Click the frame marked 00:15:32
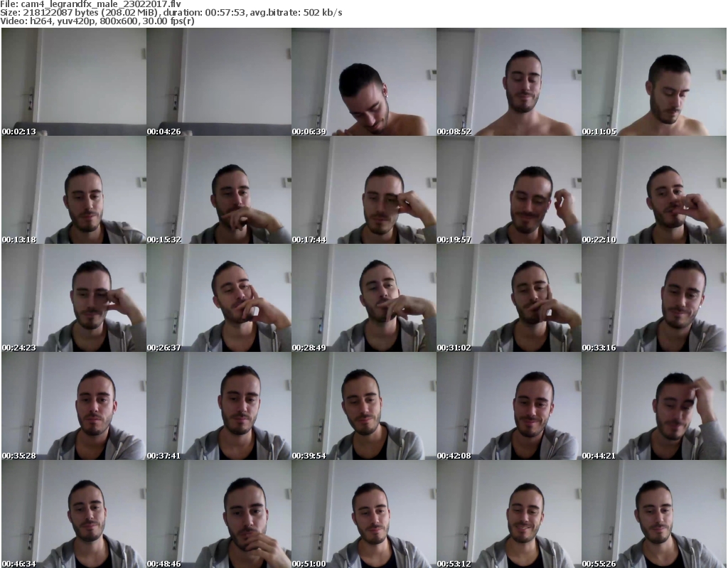Screen dimensions: 728x568 pos(219,190)
